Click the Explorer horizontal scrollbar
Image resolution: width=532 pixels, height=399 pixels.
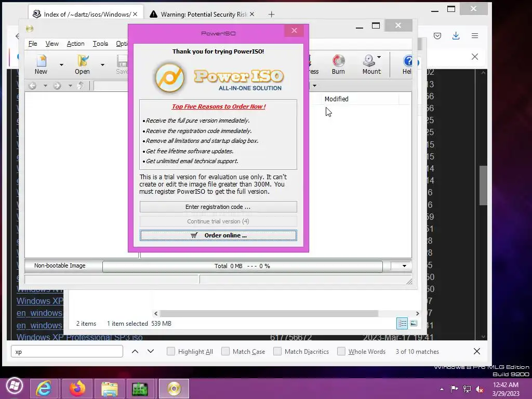tap(269, 313)
